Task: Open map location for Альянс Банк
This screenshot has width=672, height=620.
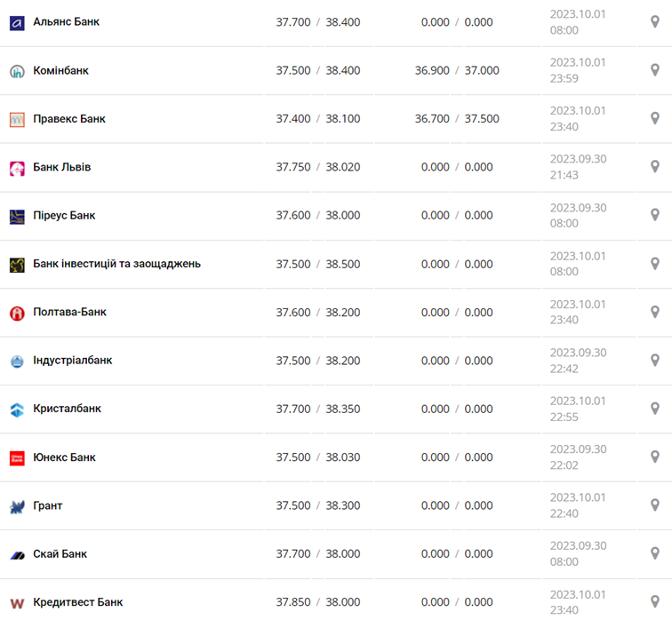Action: 655,22
